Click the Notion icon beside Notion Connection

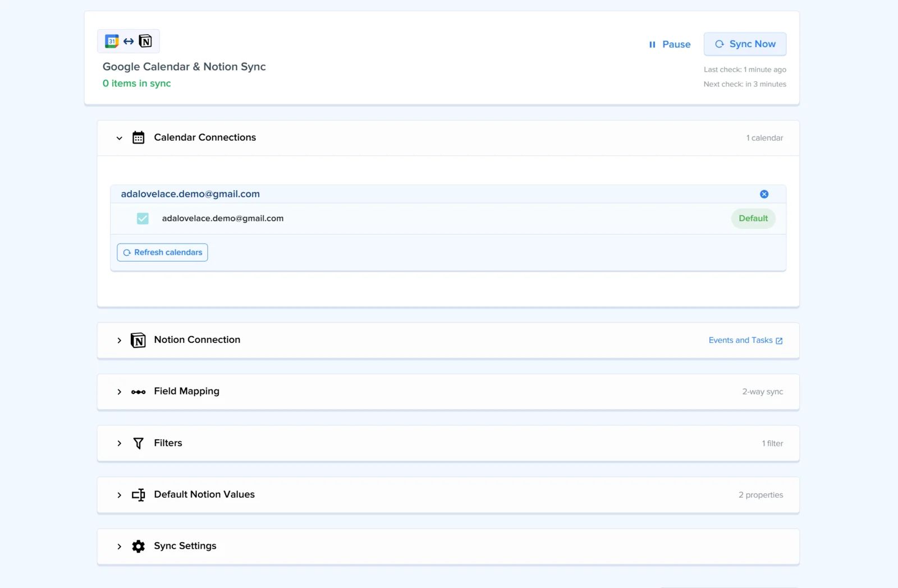138,340
